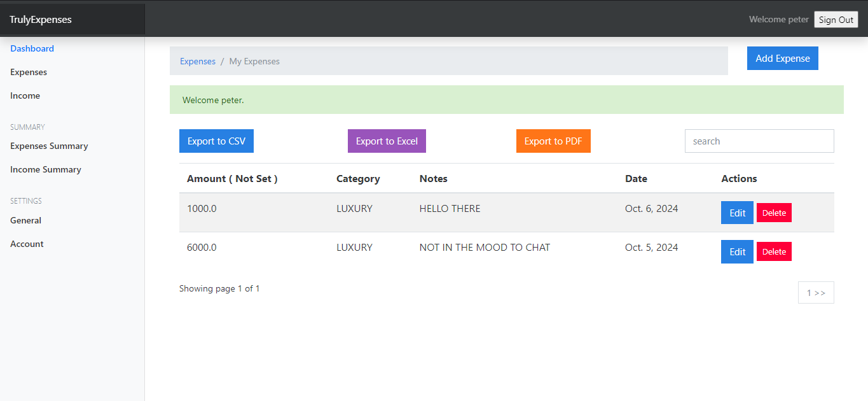This screenshot has width=868, height=401.
Task: Open Dashboard in the sidebar
Action: tap(32, 48)
